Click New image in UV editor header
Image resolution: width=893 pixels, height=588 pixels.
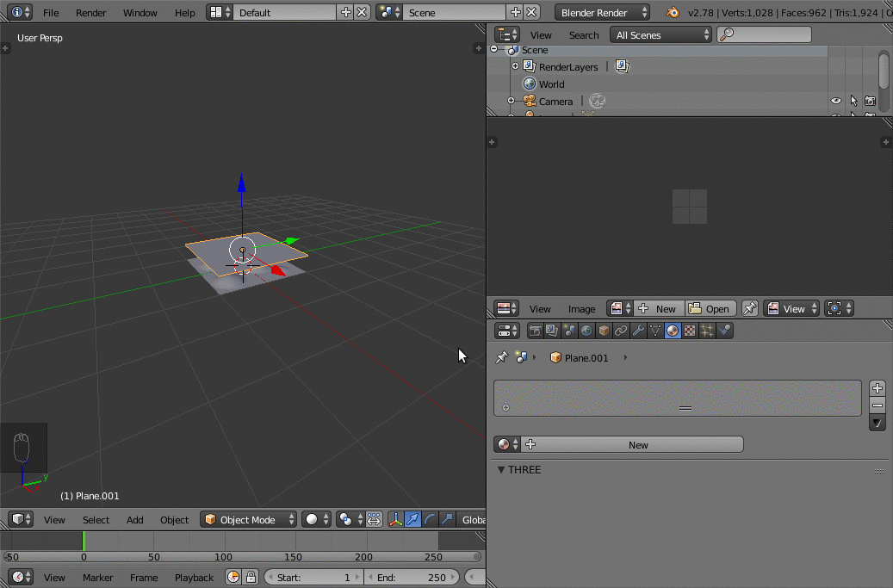tap(659, 308)
